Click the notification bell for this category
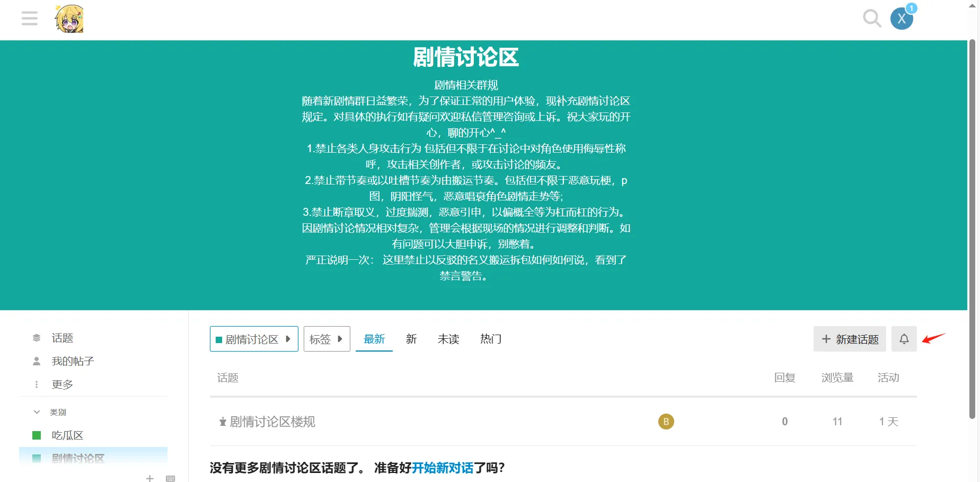Image resolution: width=980 pixels, height=482 pixels. (x=904, y=339)
